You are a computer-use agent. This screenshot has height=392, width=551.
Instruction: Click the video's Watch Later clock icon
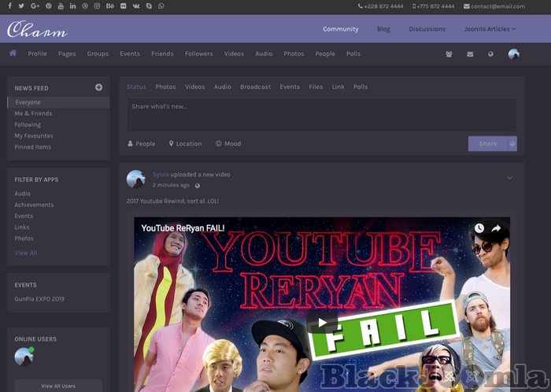point(479,228)
